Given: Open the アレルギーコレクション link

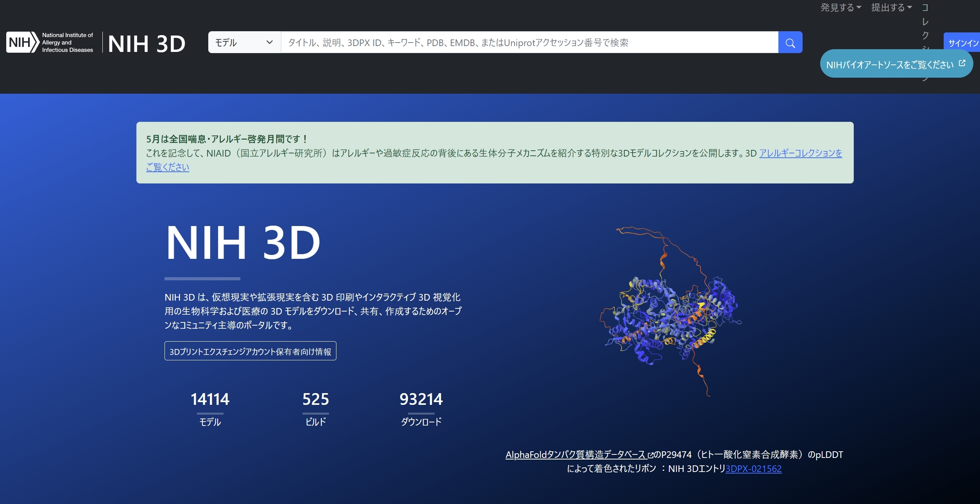Looking at the screenshot, I should coord(800,153).
